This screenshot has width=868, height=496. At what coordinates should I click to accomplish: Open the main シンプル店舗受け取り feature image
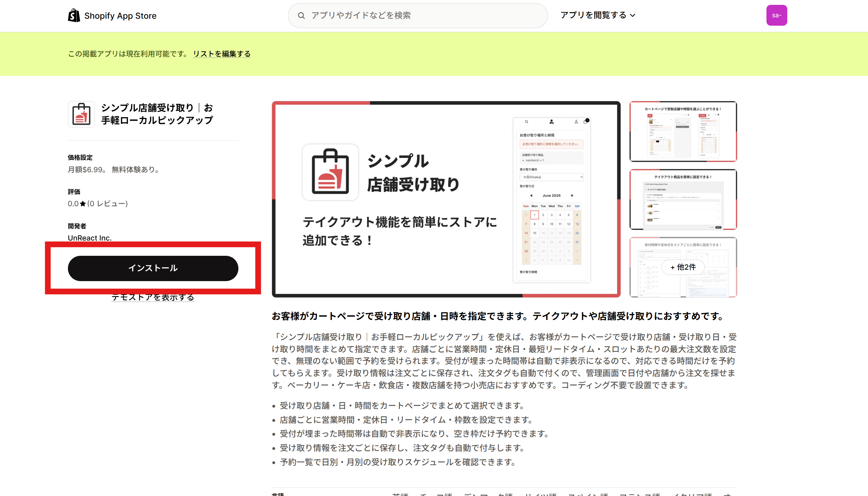(x=446, y=199)
